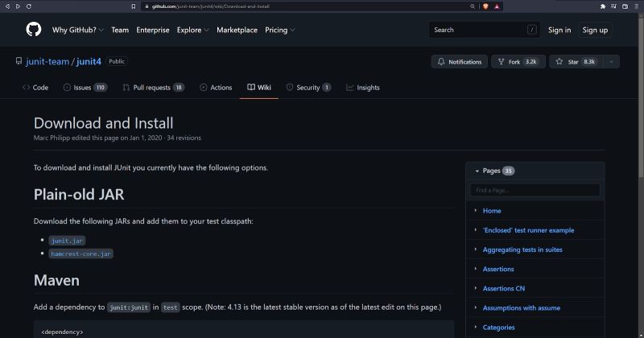Viewport: 644px width, 338px height.
Task: Expand the Categories entry triangle
Action: click(476, 327)
